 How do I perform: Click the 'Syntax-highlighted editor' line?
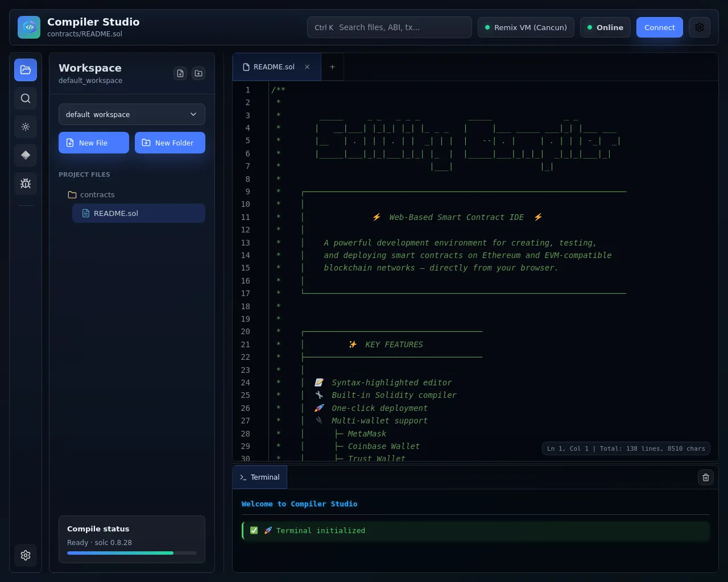click(392, 383)
